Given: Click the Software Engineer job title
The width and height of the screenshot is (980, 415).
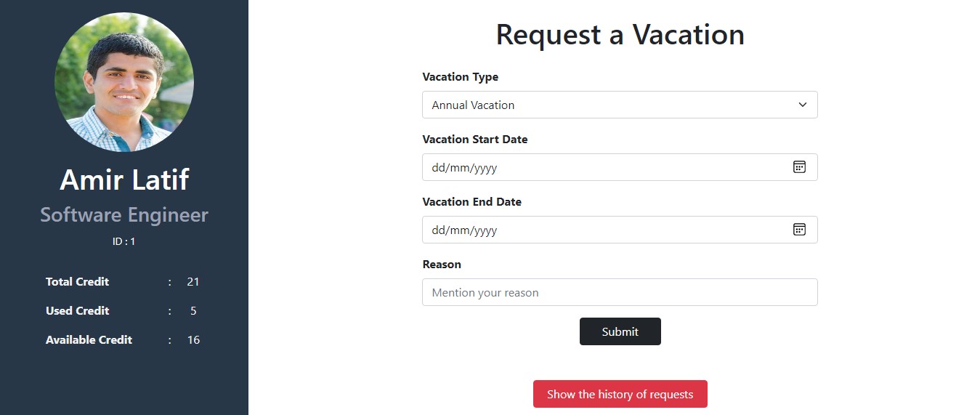Looking at the screenshot, I should click(124, 215).
